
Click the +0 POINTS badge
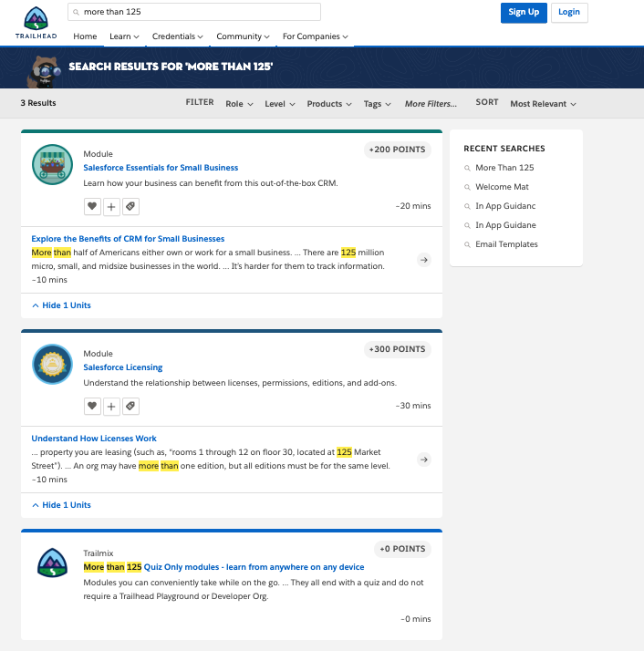click(402, 549)
